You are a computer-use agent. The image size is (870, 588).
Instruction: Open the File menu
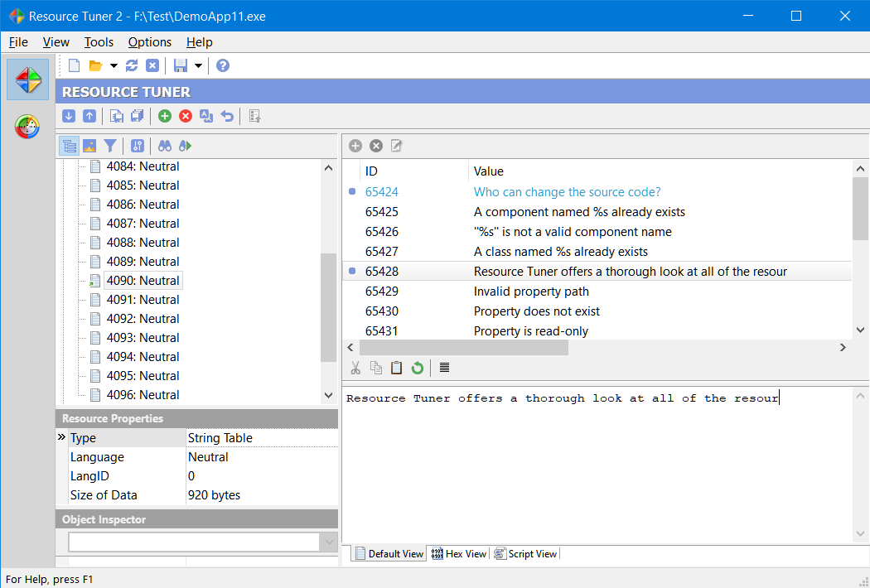click(x=18, y=42)
